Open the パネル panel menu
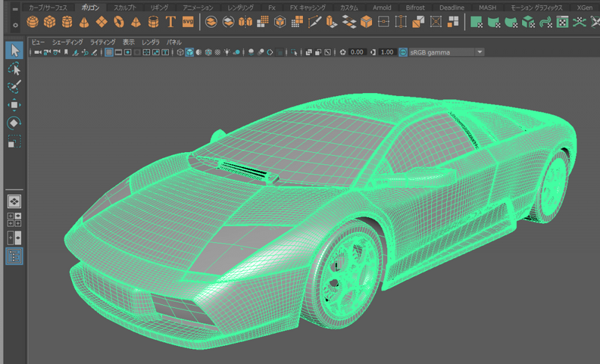The height and width of the screenshot is (364, 600). (174, 42)
